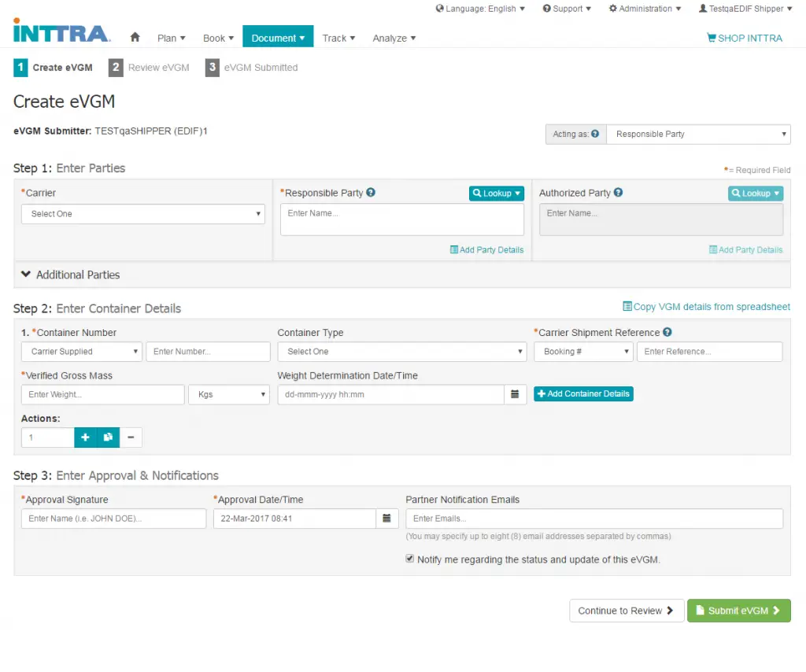Remove container row with minus button
This screenshot has height=672, width=806.
point(131,438)
